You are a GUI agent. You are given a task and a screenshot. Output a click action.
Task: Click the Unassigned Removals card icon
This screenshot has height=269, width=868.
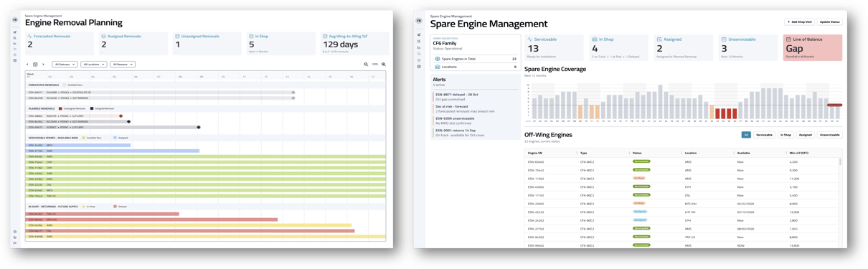[177, 36]
